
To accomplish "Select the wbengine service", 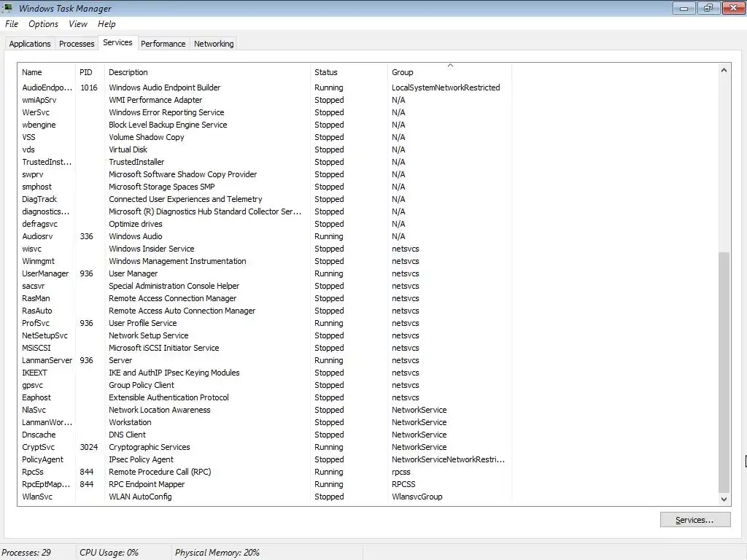I will (266, 125).
